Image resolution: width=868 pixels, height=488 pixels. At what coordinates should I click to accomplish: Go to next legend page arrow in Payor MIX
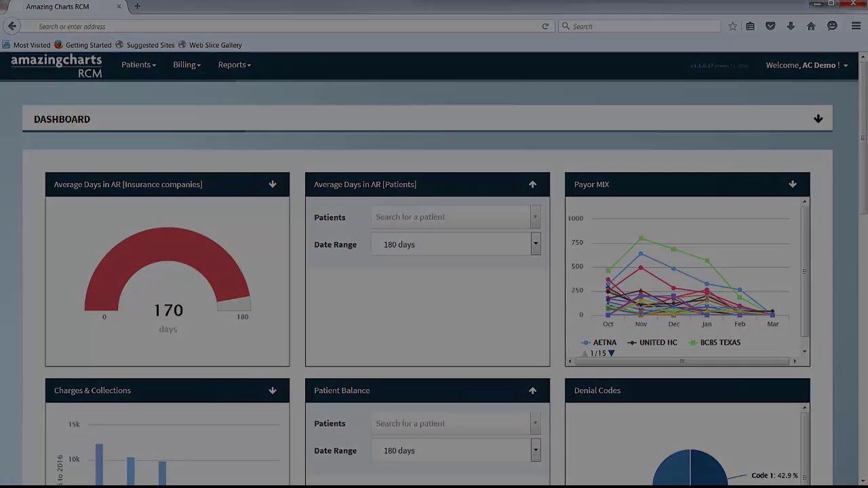[x=612, y=353]
